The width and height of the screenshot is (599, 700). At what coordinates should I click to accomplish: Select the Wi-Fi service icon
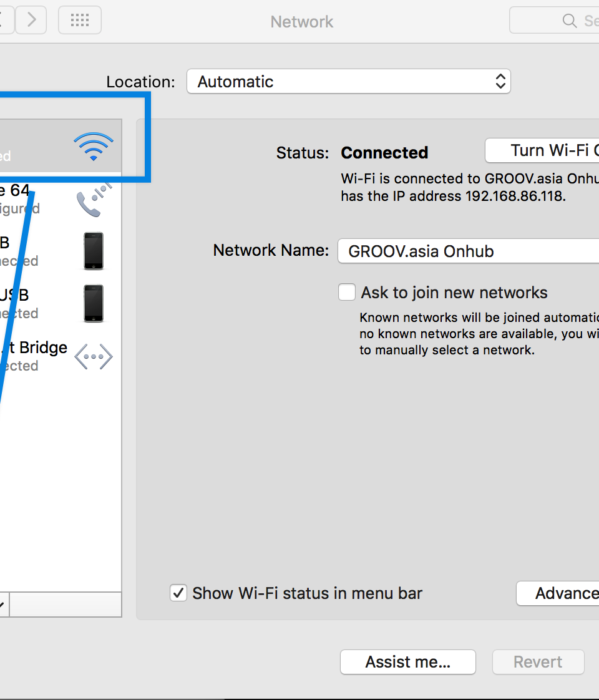point(94,147)
